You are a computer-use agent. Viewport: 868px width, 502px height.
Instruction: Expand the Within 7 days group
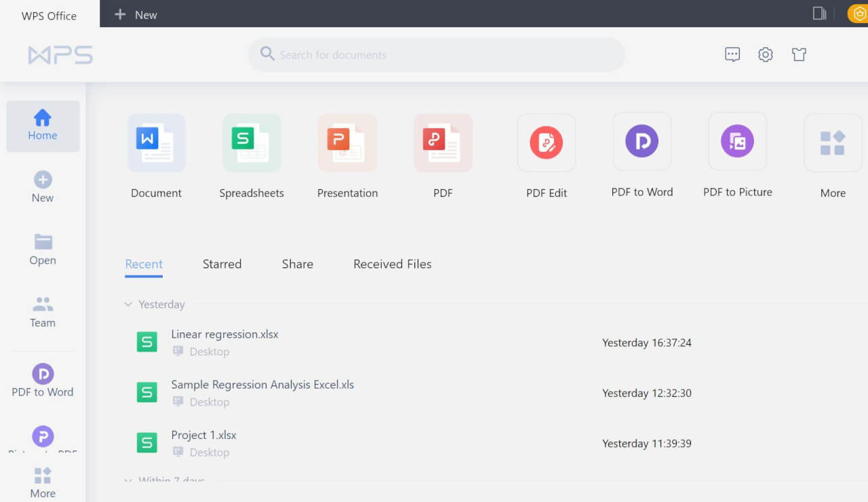coord(128,481)
